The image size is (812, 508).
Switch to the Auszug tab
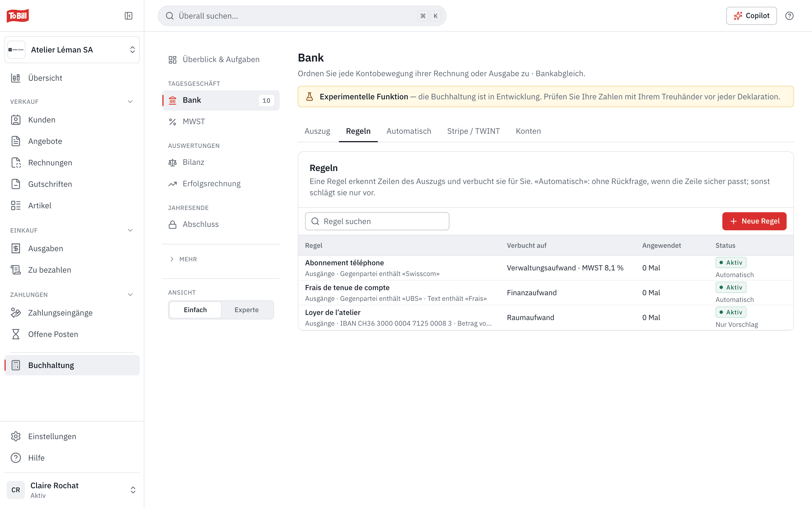(x=317, y=131)
